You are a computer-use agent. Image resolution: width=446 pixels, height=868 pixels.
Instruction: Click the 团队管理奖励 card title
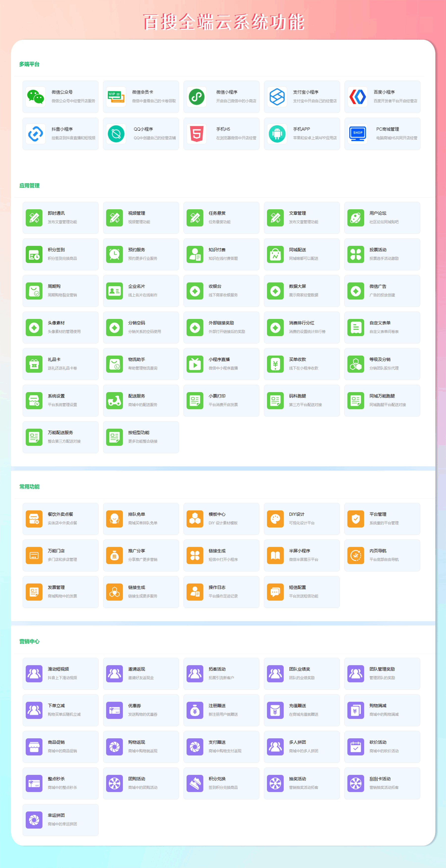[x=382, y=669]
